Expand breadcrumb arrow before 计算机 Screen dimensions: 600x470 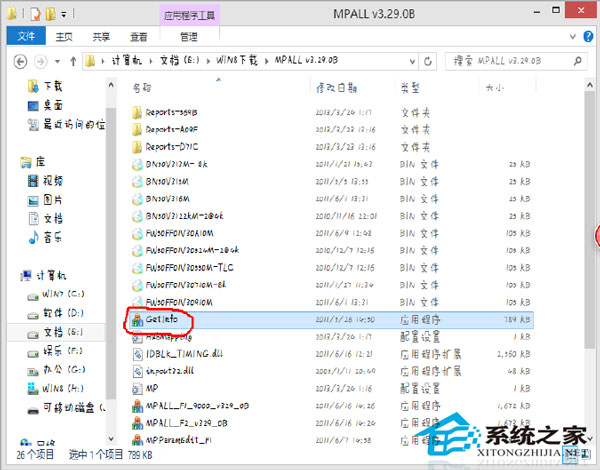click(103, 61)
